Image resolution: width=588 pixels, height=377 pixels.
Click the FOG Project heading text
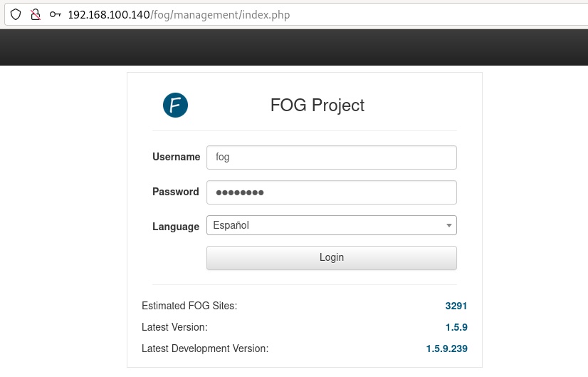(317, 105)
